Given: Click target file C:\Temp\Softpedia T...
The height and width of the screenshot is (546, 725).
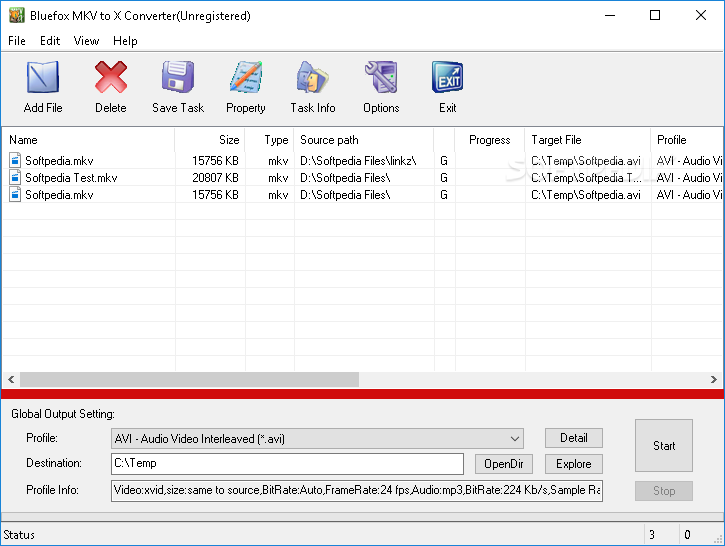Looking at the screenshot, I should click(x=586, y=178).
